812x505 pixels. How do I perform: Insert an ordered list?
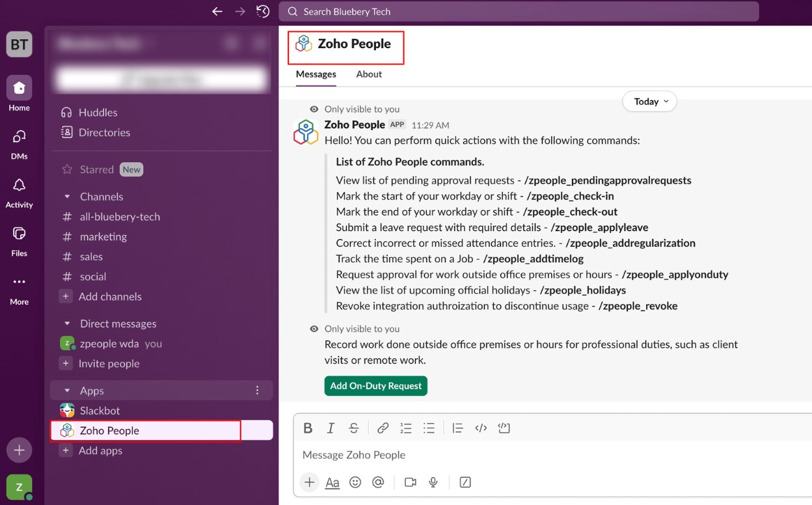coord(406,428)
